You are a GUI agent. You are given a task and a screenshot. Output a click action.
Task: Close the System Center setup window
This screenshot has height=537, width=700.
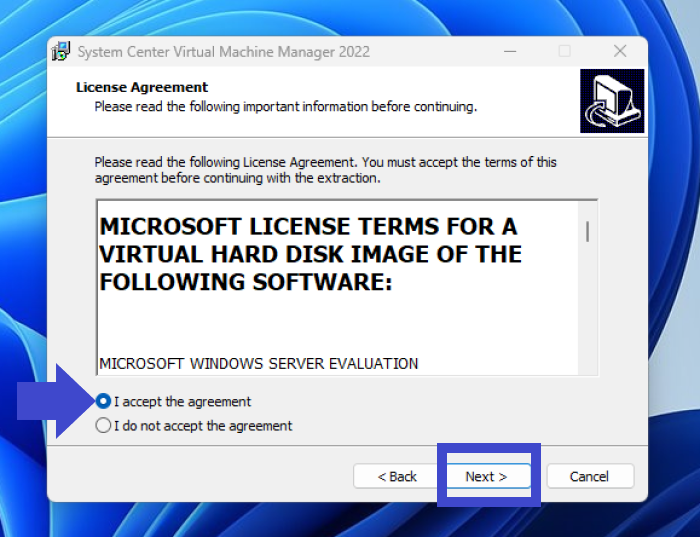[620, 51]
